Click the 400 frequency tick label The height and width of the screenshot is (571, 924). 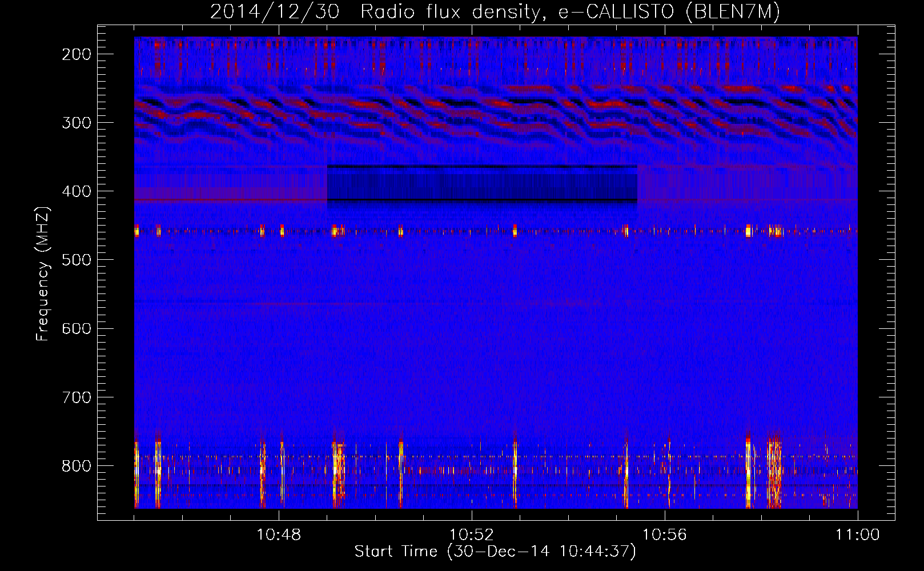click(x=77, y=191)
